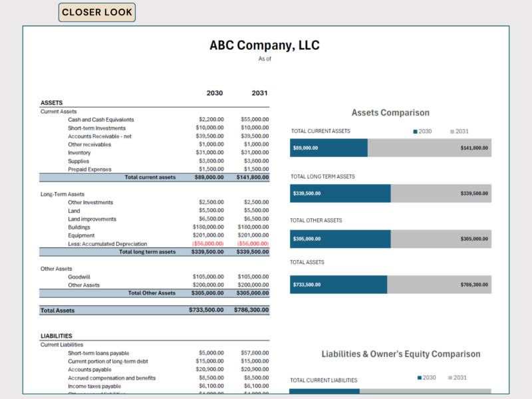Select the Accounts payable label
Viewport: 532px width, 399px height.
pyautogui.click(x=90, y=370)
